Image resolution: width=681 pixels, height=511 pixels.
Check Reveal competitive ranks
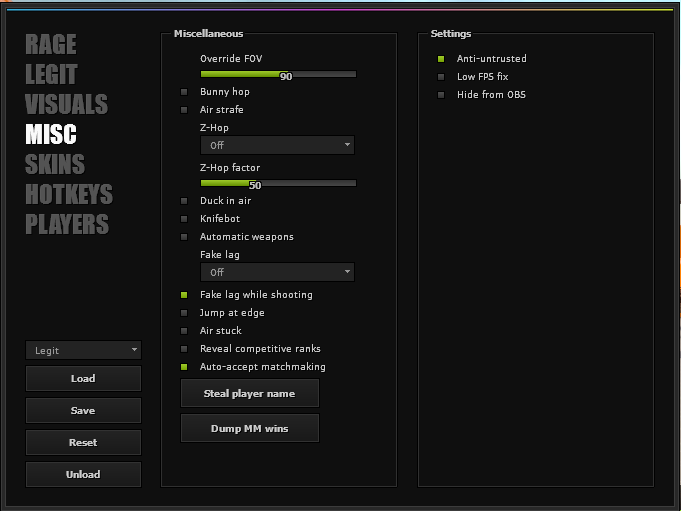[x=184, y=349]
